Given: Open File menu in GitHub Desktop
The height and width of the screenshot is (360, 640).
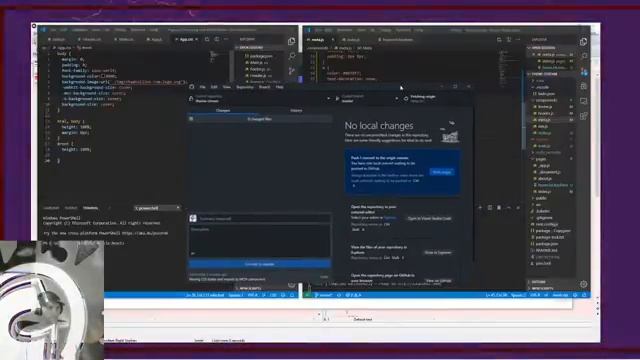Looking at the screenshot, I should point(202,87).
